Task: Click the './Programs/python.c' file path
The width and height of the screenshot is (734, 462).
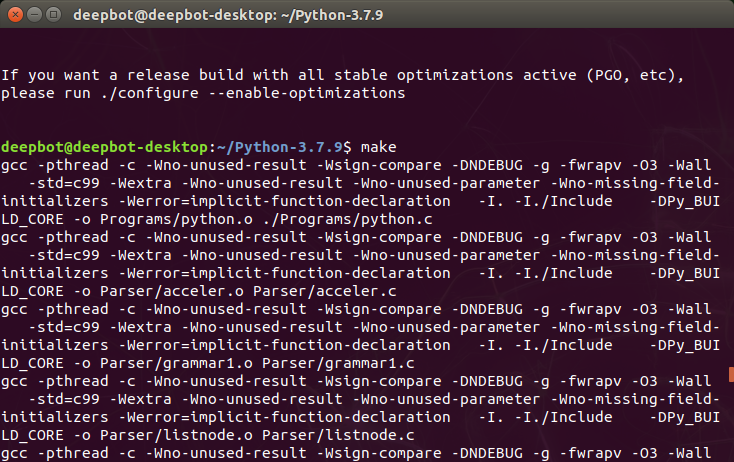Action: pos(347,219)
